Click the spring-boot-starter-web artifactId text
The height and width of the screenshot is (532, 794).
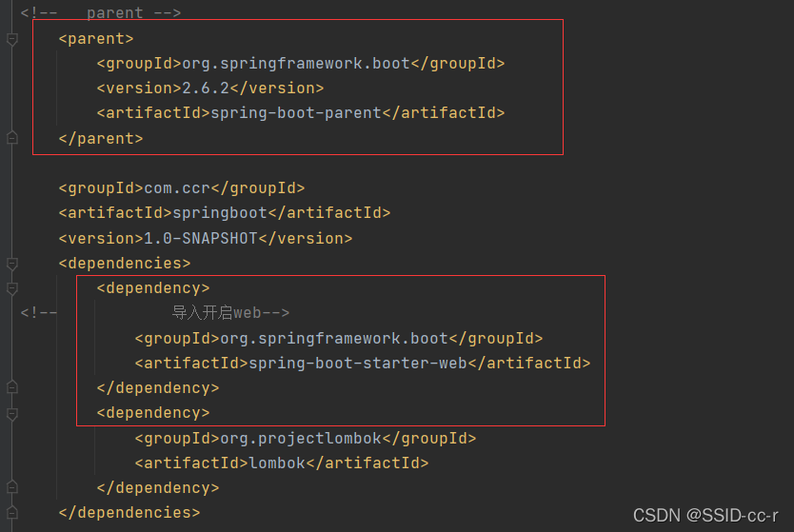tap(358, 364)
